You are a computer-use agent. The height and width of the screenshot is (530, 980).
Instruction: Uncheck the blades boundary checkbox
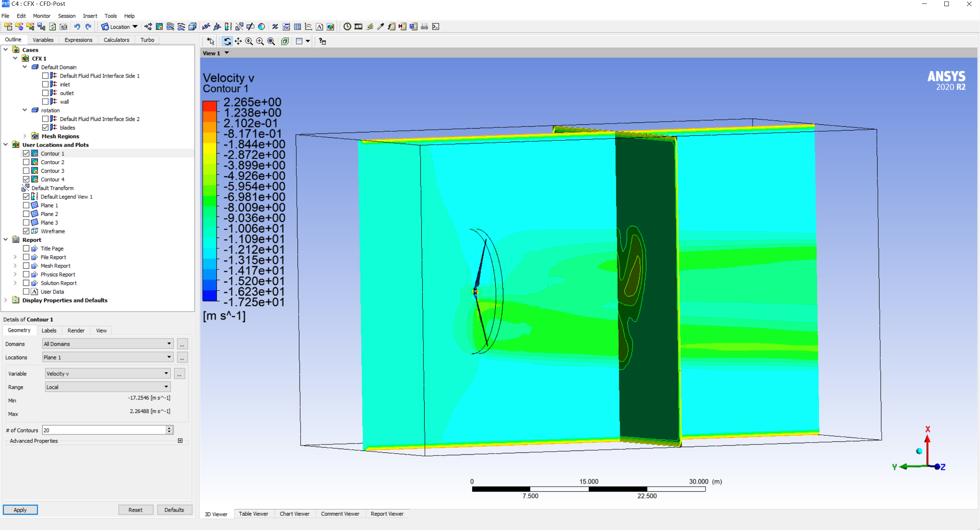coord(45,127)
